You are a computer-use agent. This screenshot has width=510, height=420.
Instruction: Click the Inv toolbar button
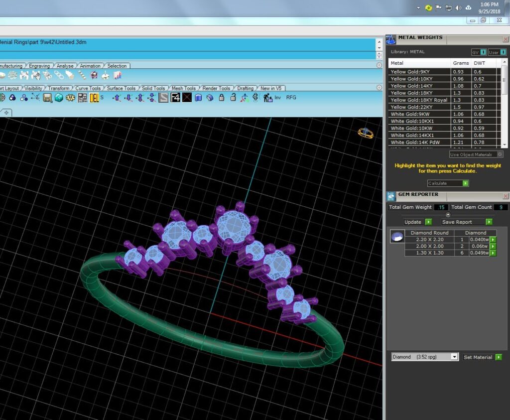pos(278,98)
